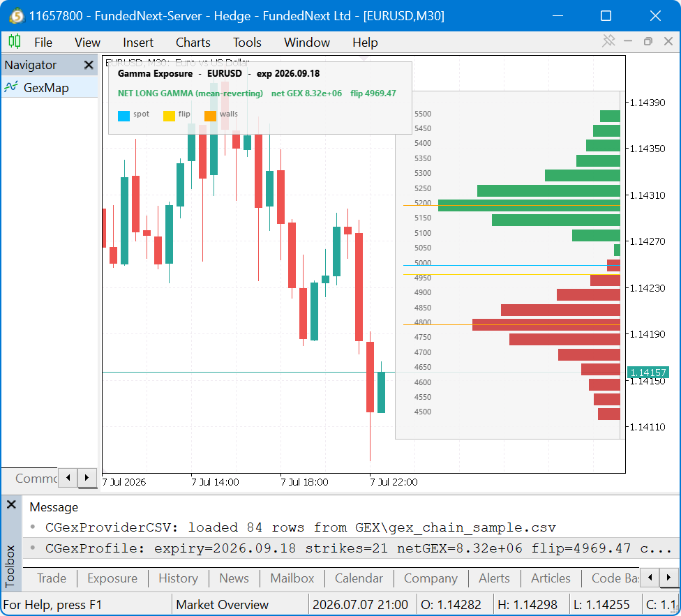Click the L: 1.14255 status bar field
The height and width of the screenshot is (616, 681).
(601, 605)
